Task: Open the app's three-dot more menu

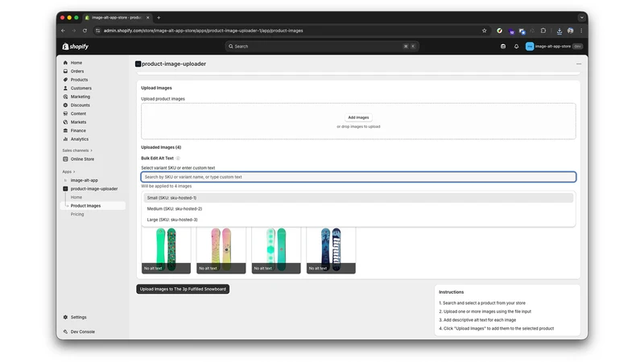Action: (x=579, y=64)
